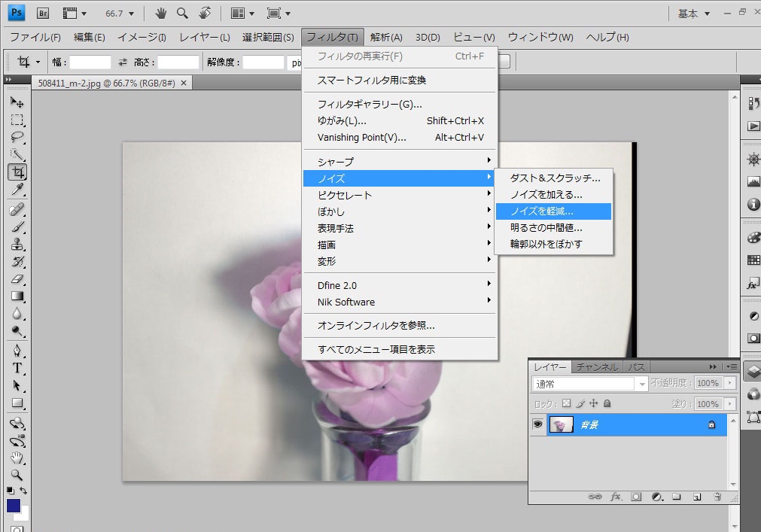
Task: Hide the 背景 layer with eye icon
Action: pos(537,425)
